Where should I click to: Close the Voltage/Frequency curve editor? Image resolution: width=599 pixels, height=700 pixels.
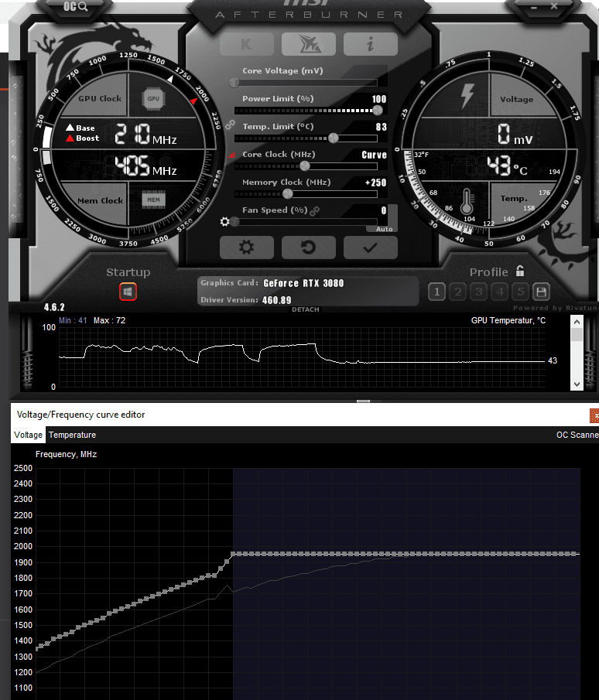click(x=594, y=415)
